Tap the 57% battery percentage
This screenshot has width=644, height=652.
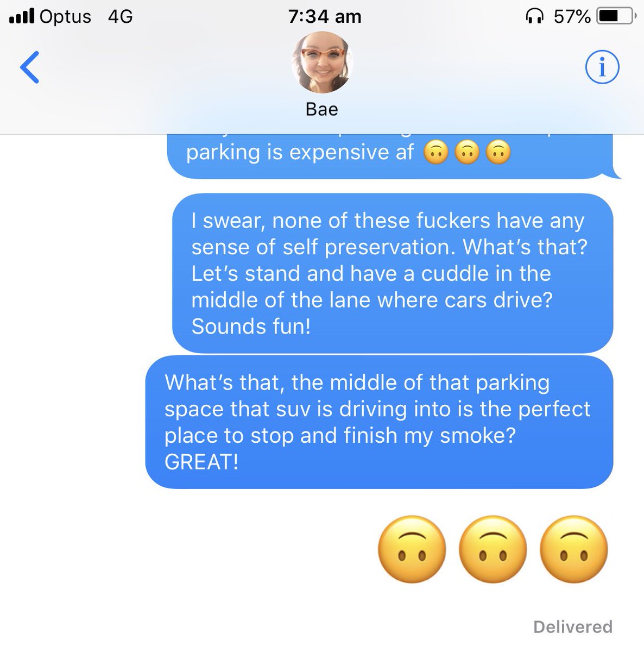point(572,16)
